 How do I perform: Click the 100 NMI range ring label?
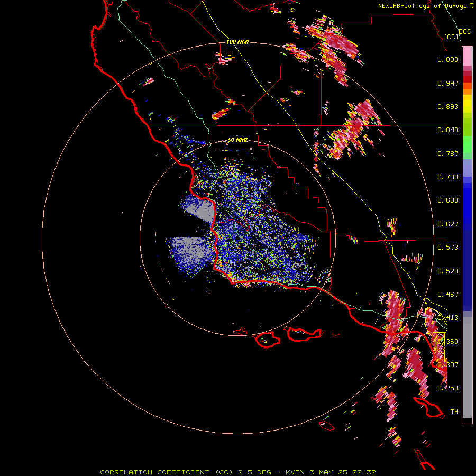237,42
